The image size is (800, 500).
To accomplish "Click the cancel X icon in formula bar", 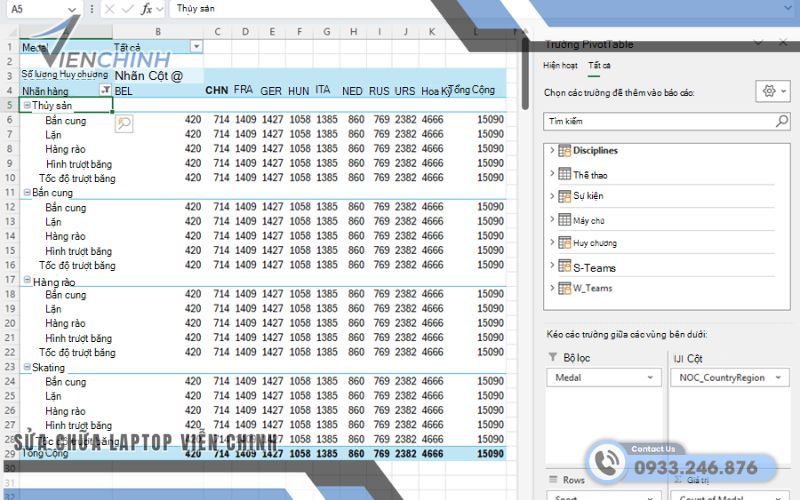I will click(110, 9).
